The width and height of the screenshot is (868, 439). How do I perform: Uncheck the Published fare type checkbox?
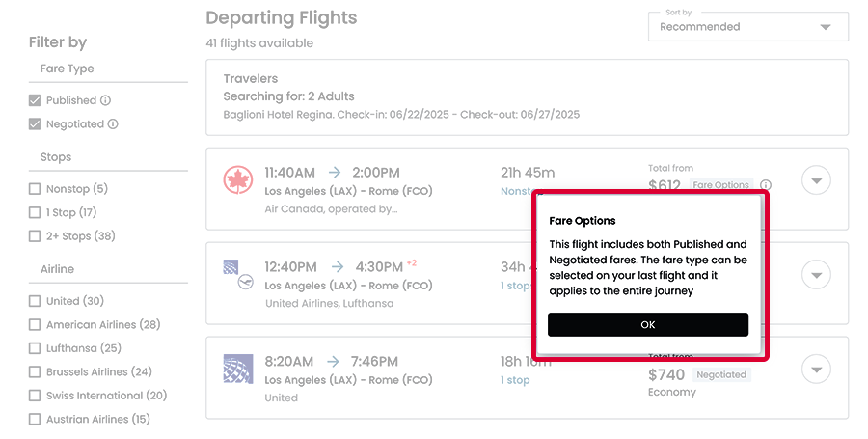[x=36, y=100]
